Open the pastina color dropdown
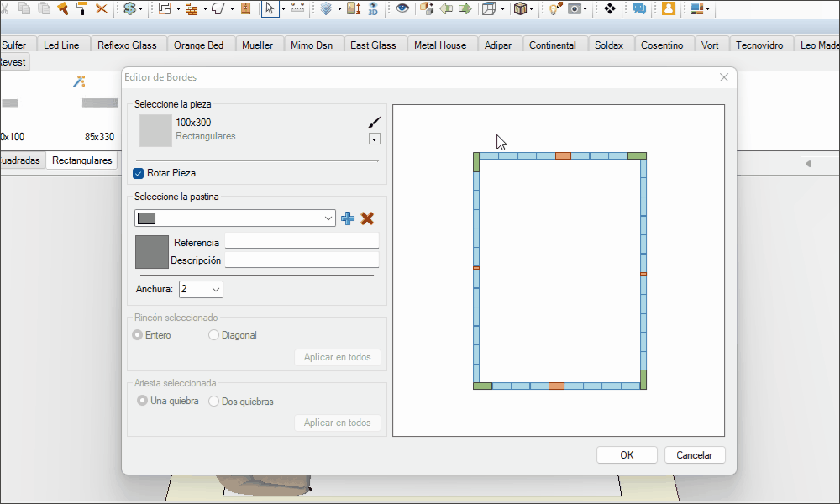 235,218
